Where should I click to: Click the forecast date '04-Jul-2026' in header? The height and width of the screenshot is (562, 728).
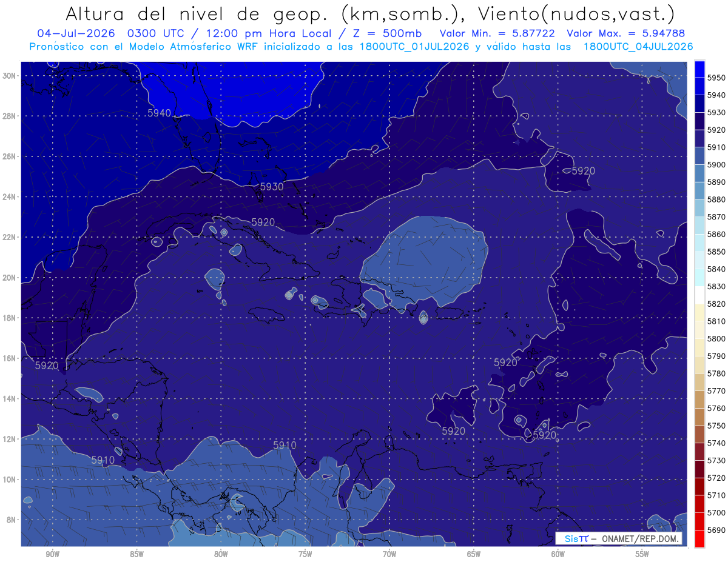point(76,34)
